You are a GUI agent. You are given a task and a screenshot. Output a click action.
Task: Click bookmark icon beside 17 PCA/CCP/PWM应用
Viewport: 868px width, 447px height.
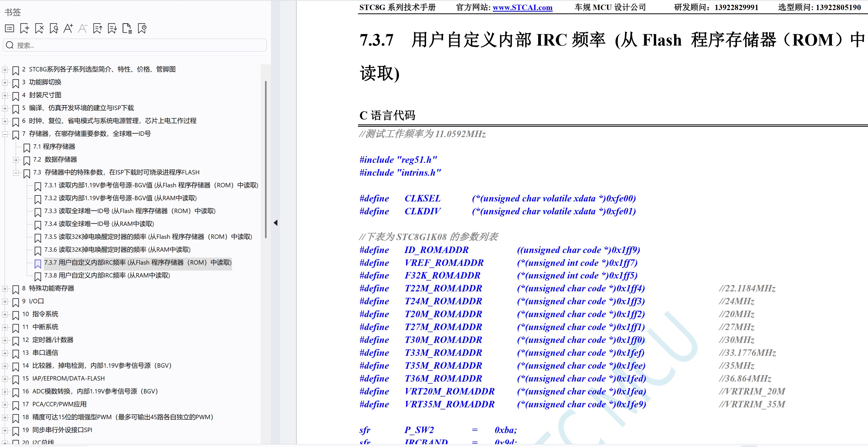click(x=15, y=405)
